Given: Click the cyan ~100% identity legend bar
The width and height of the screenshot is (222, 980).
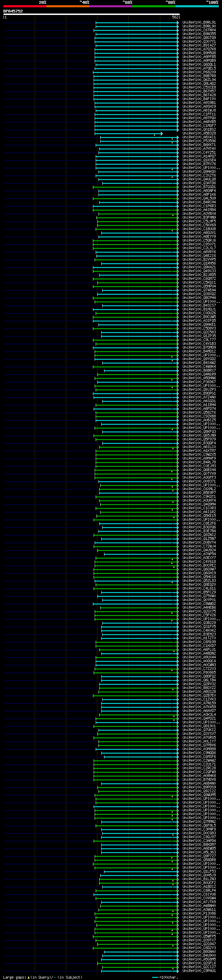Looking at the screenshot, I should point(197,6).
